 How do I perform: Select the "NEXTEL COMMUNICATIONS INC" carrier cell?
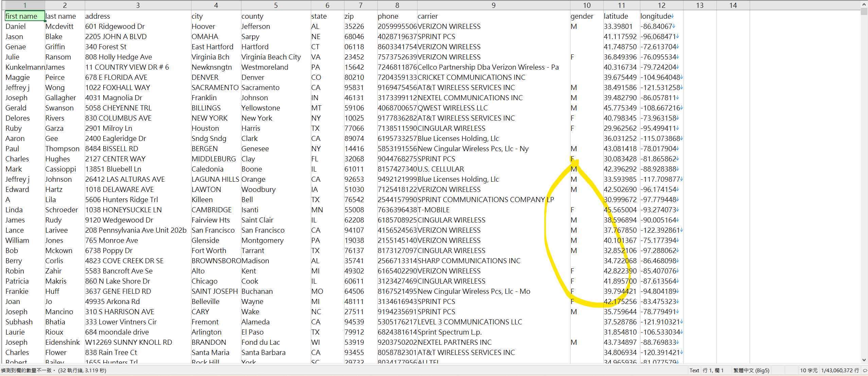coord(494,97)
